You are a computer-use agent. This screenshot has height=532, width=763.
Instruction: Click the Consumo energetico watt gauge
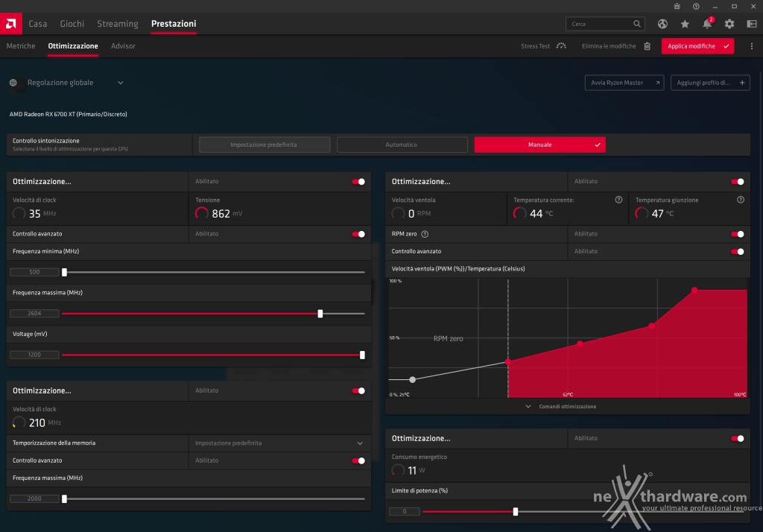(398, 470)
